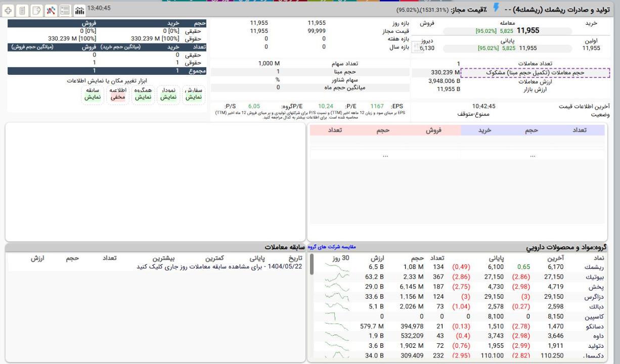Click the خرید header in order book
This screenshot has width=620, height=364.
point(484,130)
